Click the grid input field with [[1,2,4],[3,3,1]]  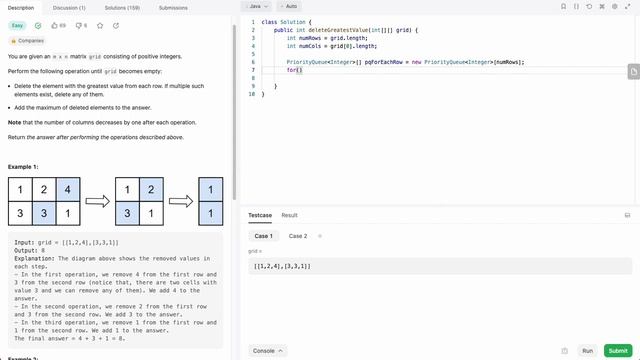440,266
